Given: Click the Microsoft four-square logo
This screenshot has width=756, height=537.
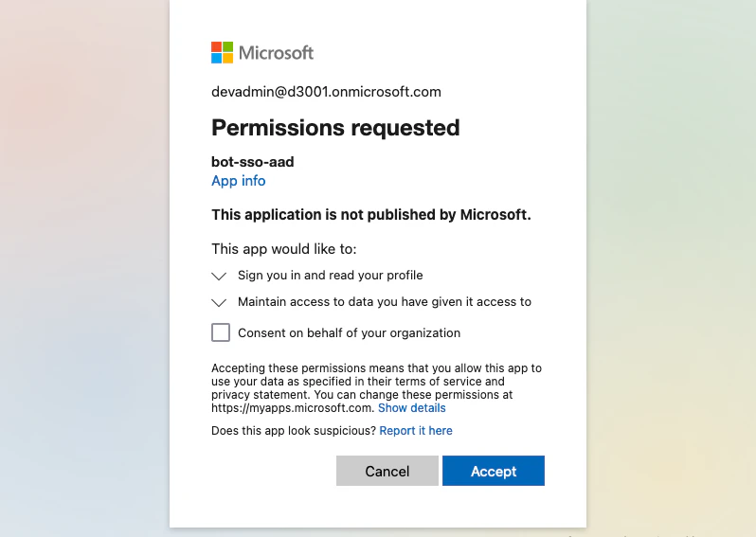Looking at the screenshot, I should [x=222, y=52].
